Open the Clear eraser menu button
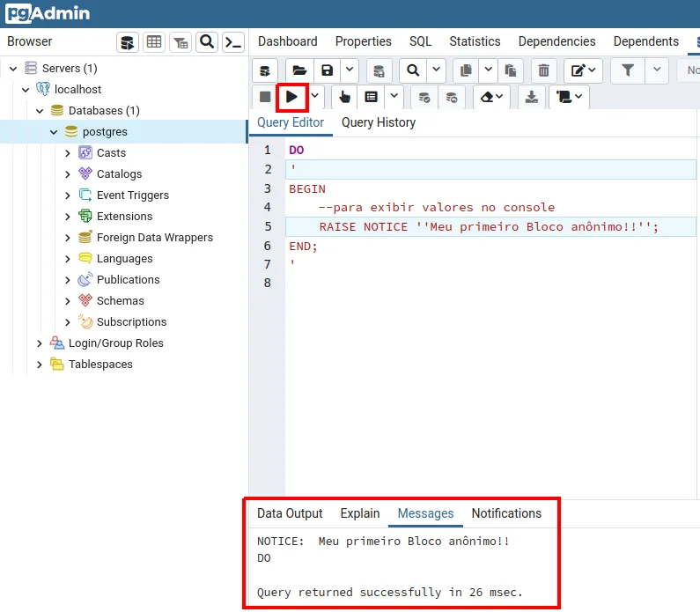 491,97
